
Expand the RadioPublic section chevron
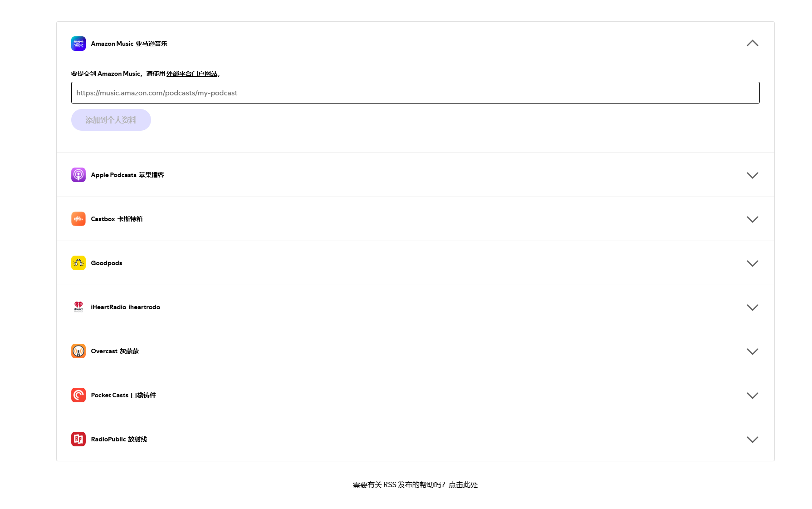click(x=753, y=440)
